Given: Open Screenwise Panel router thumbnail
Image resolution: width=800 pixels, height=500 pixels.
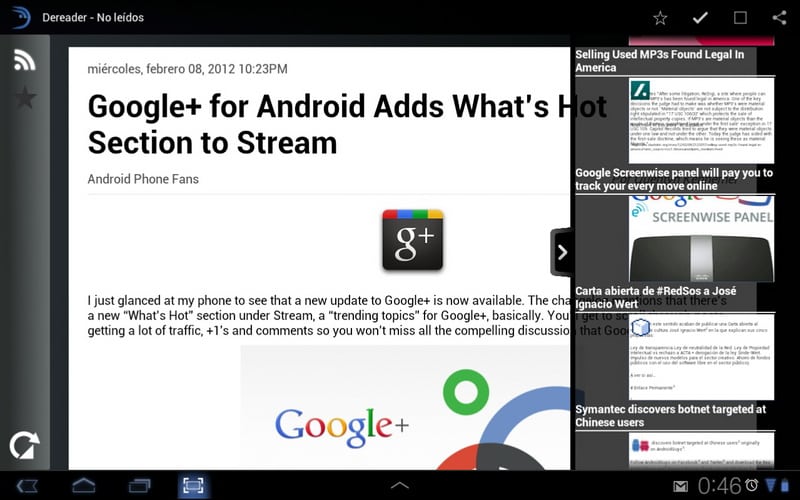Looking at the screenshot, I should (701, 238).
